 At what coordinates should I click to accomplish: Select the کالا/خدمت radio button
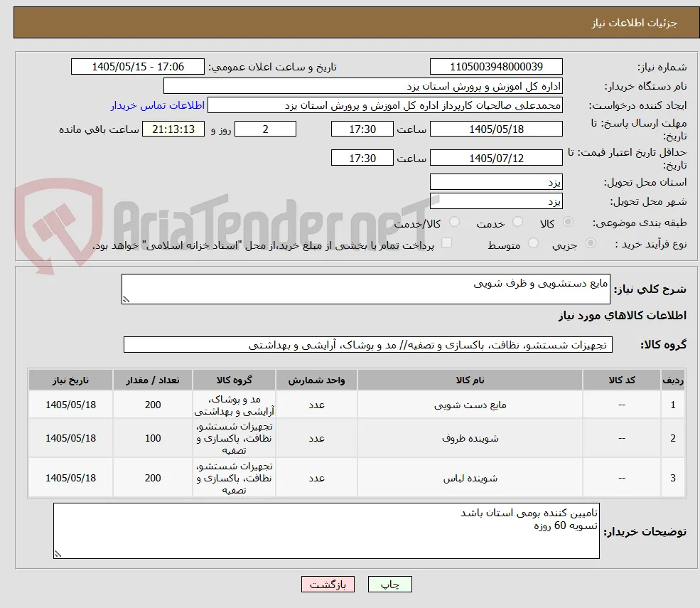454,222
